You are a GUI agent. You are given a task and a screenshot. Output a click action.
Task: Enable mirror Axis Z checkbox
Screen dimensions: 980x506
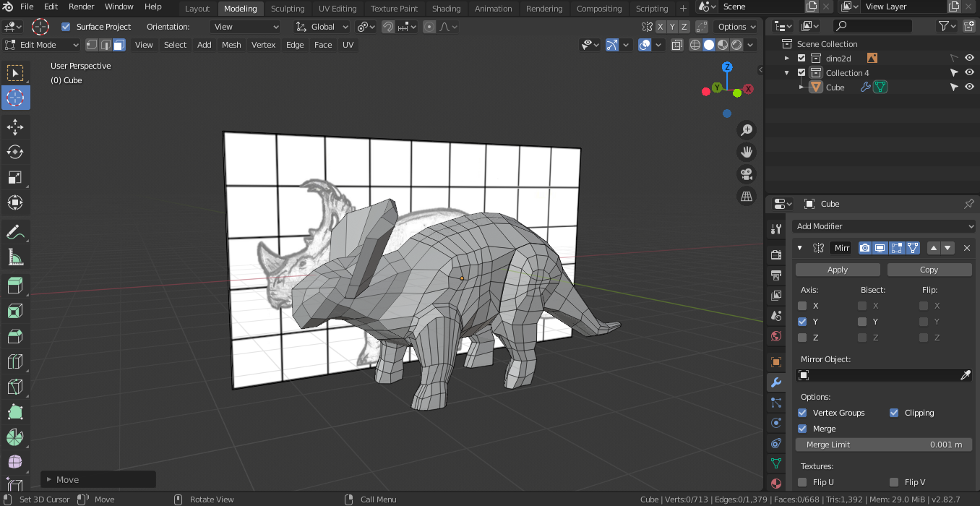(802, 338)
